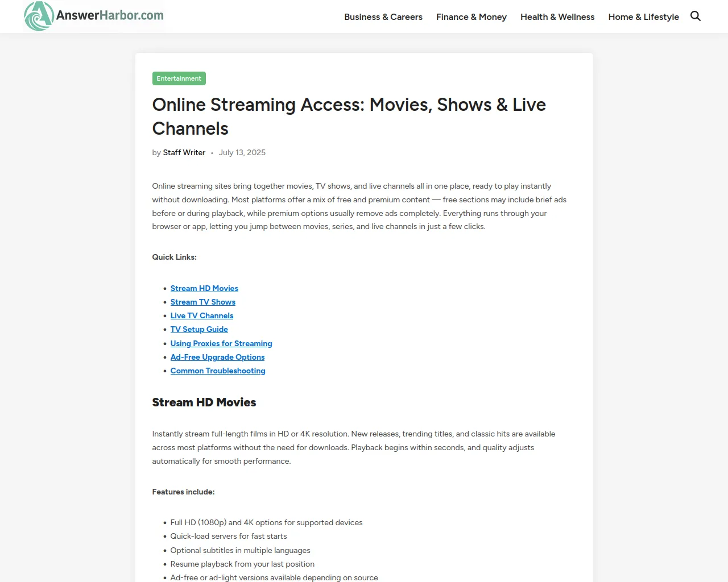This screenshot has width=728, height=582.
Task: Jump to the Stream HD Movies quick link
Action: coord(204,288)
